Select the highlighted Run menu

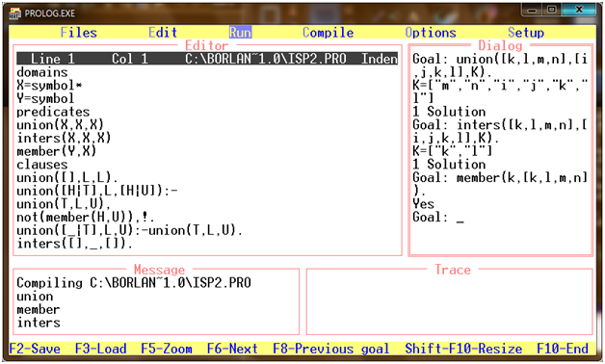pos(241,33)
